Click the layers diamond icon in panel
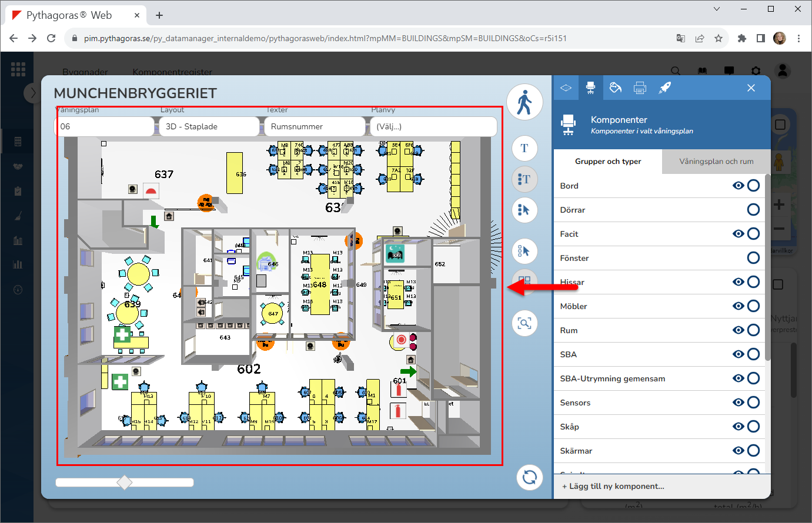This screenshot has height=523, width=812. [566, 88]
